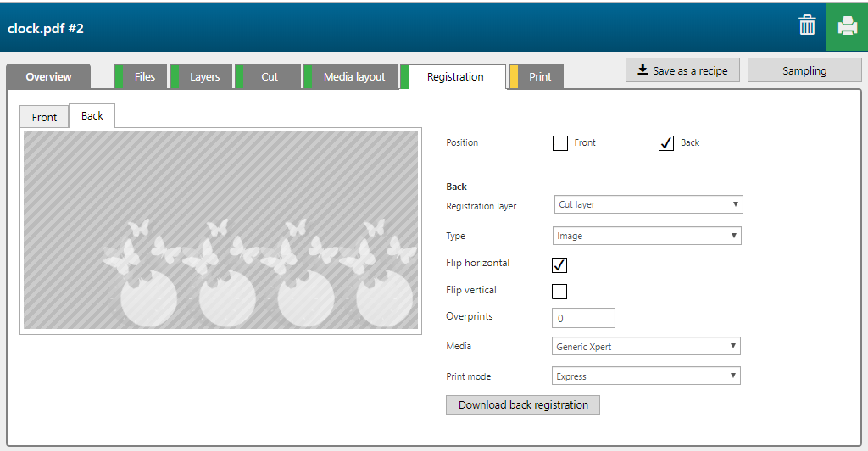
Task: Click Download back registration button
Action: click(522, 404)
